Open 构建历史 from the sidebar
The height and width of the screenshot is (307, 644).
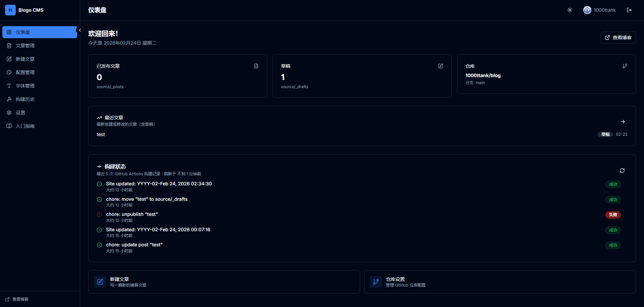25,99
